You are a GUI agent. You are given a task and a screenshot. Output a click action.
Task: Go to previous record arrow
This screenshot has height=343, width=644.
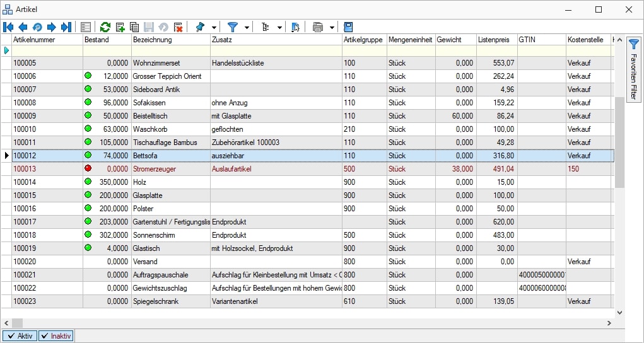(23, 27)
